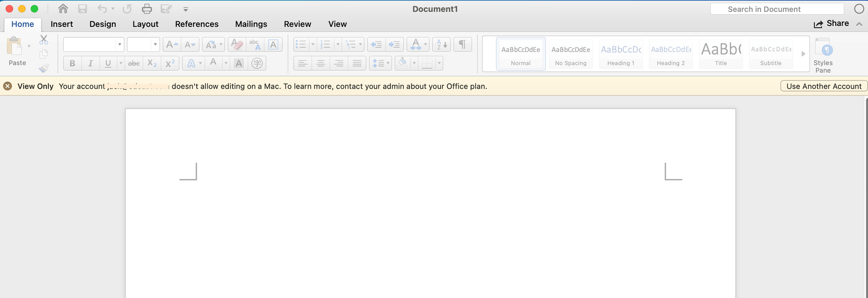This screenshot has width=868, height=298.
Task: Click the Character Border icon
Action: pos(273,44)
